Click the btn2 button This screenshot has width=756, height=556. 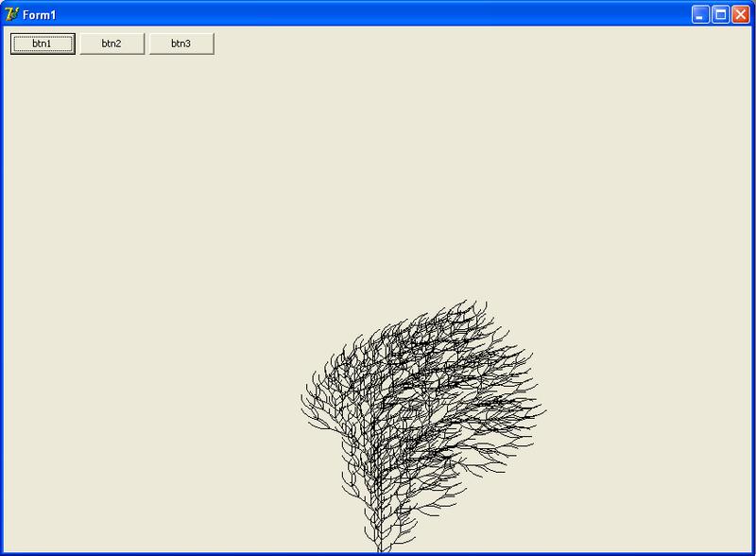112,43
